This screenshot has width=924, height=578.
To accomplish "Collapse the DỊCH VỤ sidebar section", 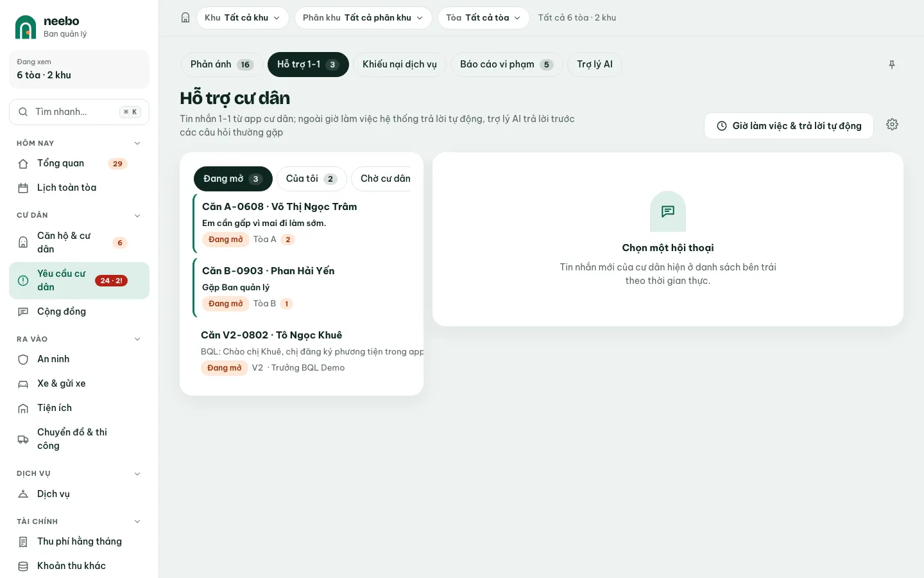I will tap(137, 474).
